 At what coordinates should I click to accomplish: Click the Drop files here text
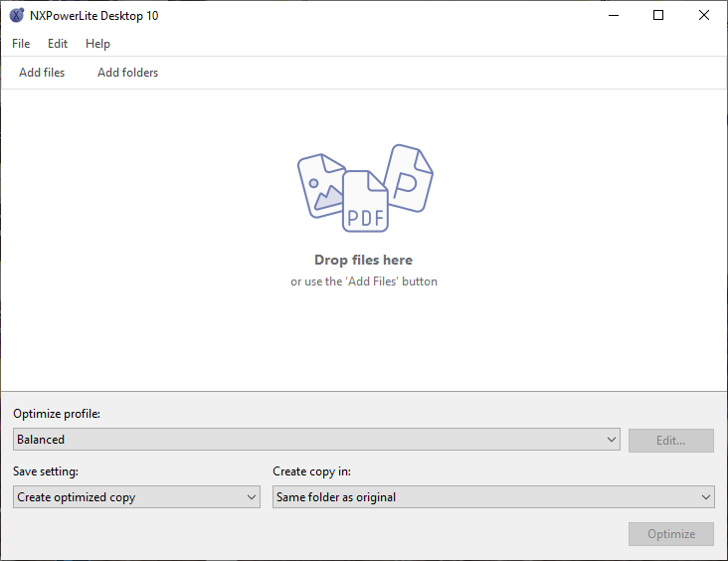(364, 260)
